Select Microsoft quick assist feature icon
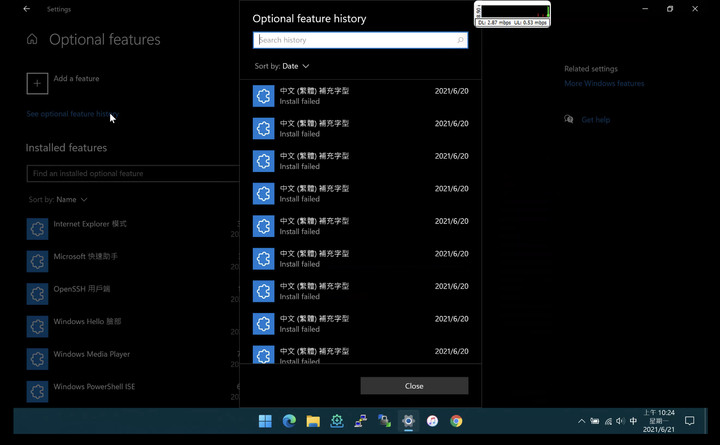The width and height of the screenshot is (720, 445). tap(37, 261)
